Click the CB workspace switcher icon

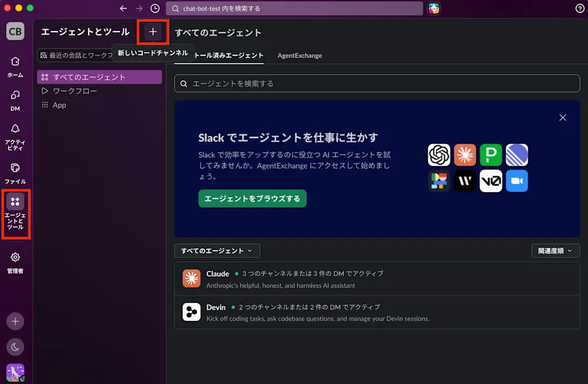(x=15, y=31)
